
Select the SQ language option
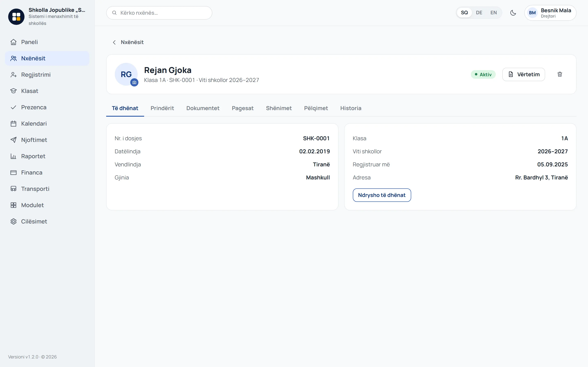point(464,13)
